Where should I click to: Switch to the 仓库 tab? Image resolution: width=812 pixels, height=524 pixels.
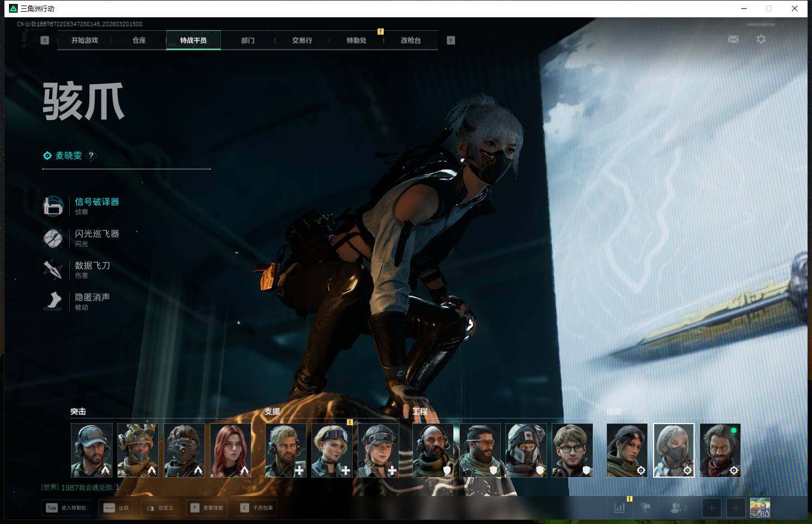pos(139,40)
